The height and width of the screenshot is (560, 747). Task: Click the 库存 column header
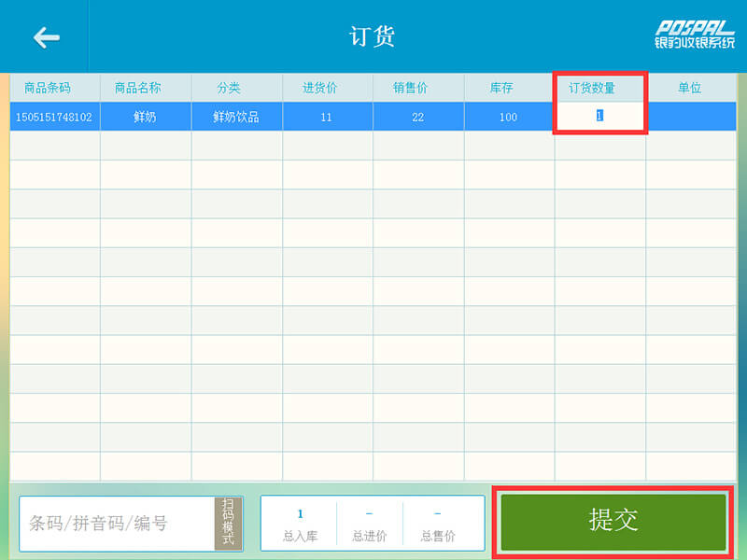pos(508,88)
